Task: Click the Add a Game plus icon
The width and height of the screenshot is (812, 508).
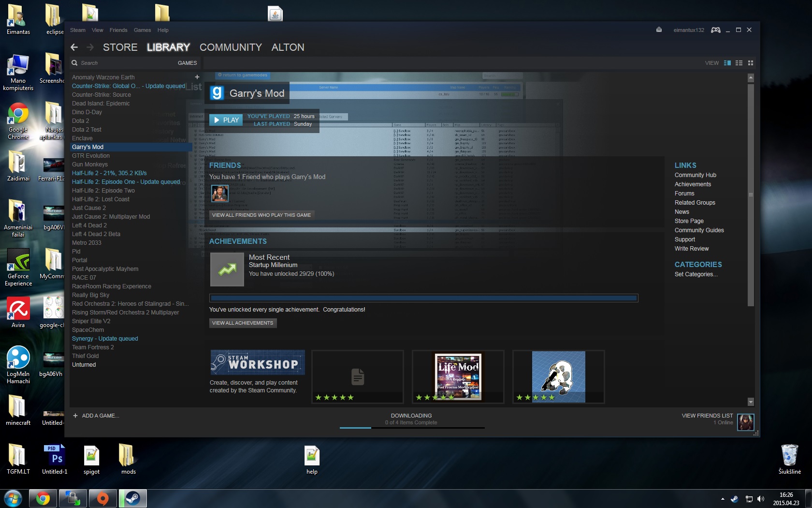Action: tap(75, 416)
